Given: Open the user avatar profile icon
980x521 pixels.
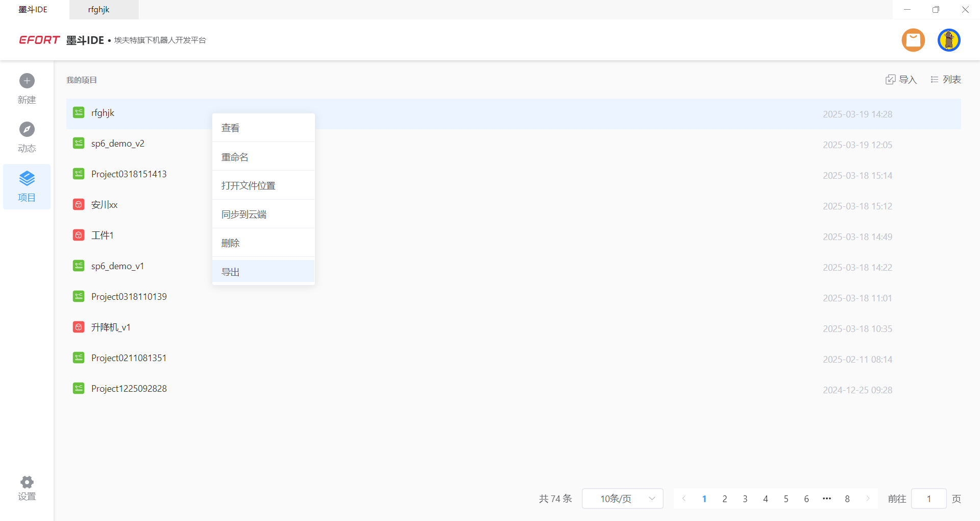Looking at the screenshot, I should tap(949, 40).
